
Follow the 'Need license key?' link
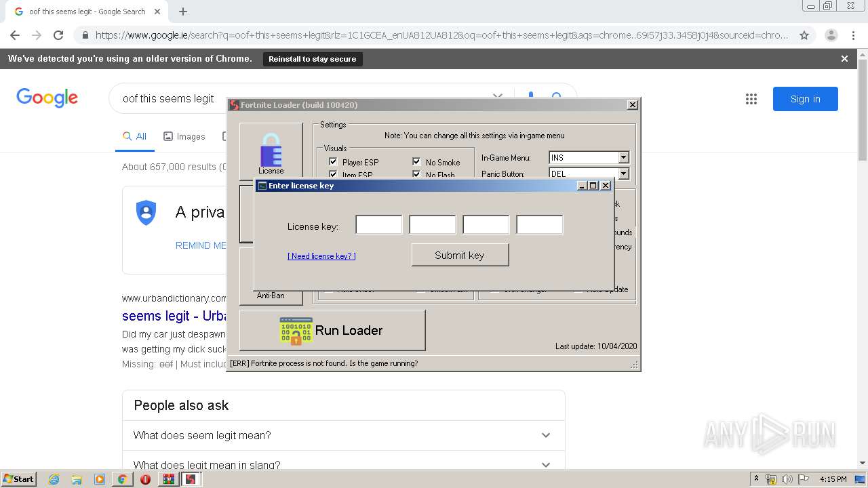coord(321,256)
